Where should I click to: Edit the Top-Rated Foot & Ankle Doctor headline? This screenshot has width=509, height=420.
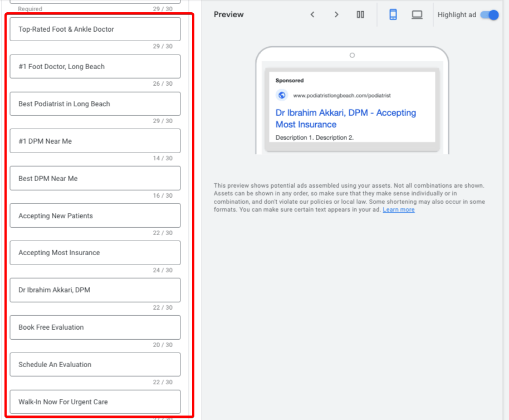click(95, 30)
